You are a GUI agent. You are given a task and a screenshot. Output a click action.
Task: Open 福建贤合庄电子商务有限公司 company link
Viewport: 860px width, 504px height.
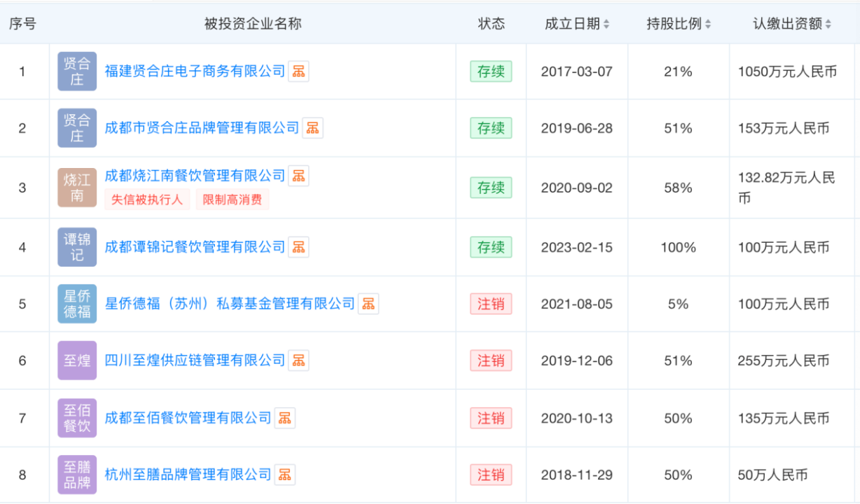pos(195,71)
